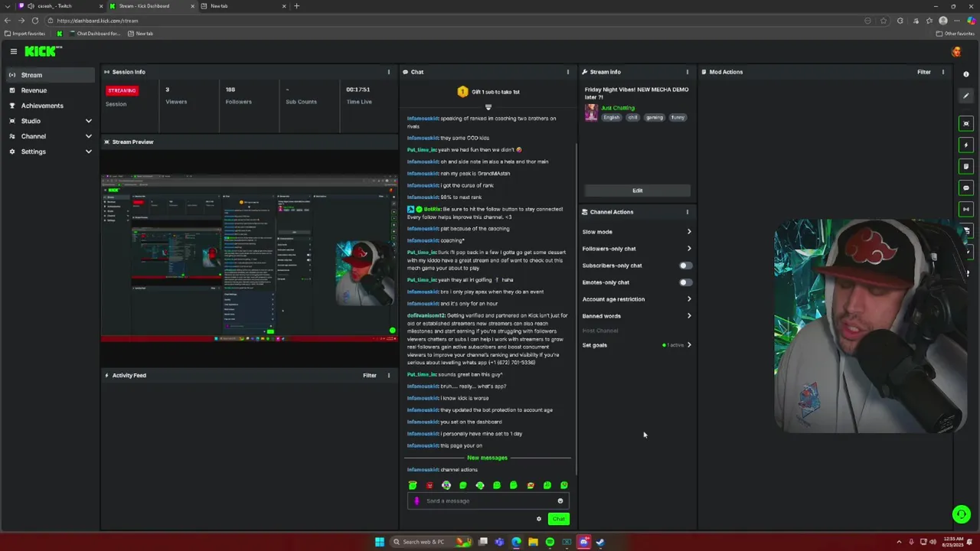Open Banned words settings
Viewport: 980px width, 551px height.
[x=637, y=316]
